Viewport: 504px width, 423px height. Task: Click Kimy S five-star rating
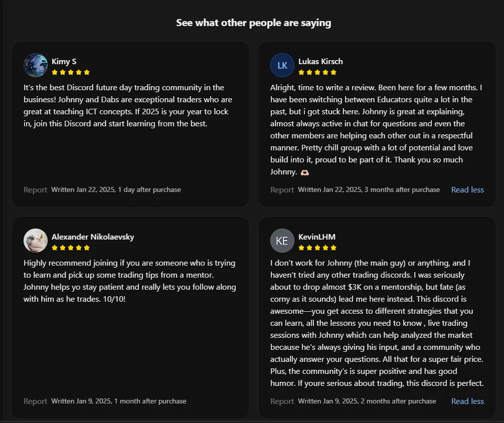tap(71, 72)
